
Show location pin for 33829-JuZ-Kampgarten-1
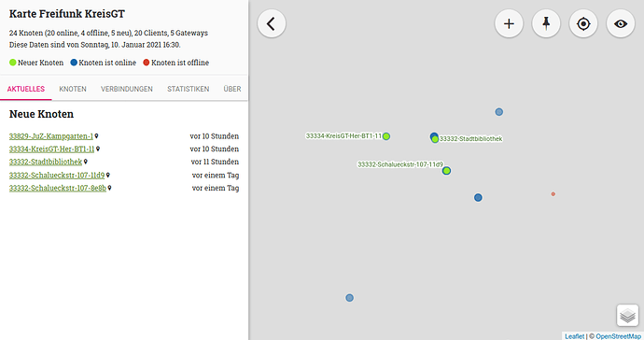(x=96, y=136)
